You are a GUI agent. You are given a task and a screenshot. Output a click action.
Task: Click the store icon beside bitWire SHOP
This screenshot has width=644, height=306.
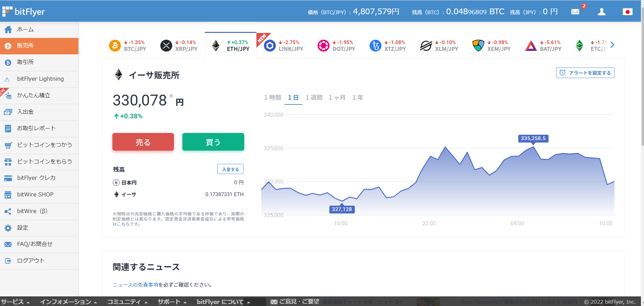pyautogui.click(x=8, y=195)
